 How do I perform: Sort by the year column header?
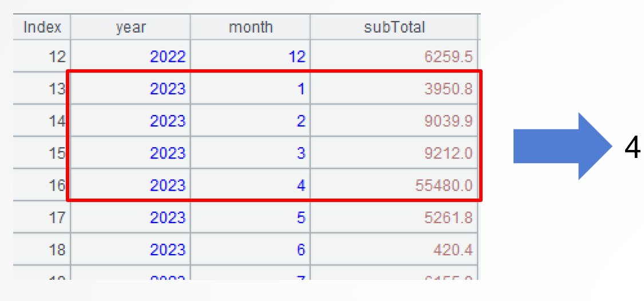click(131, 27)
